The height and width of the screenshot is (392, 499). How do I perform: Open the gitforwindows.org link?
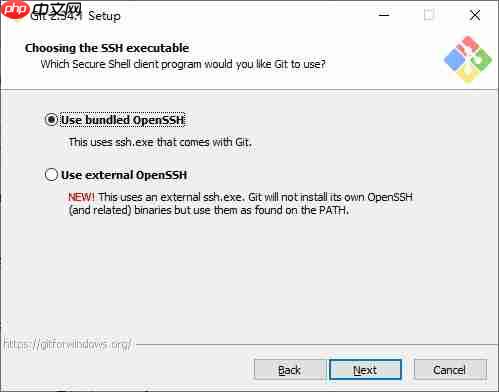tap(68, 345)
